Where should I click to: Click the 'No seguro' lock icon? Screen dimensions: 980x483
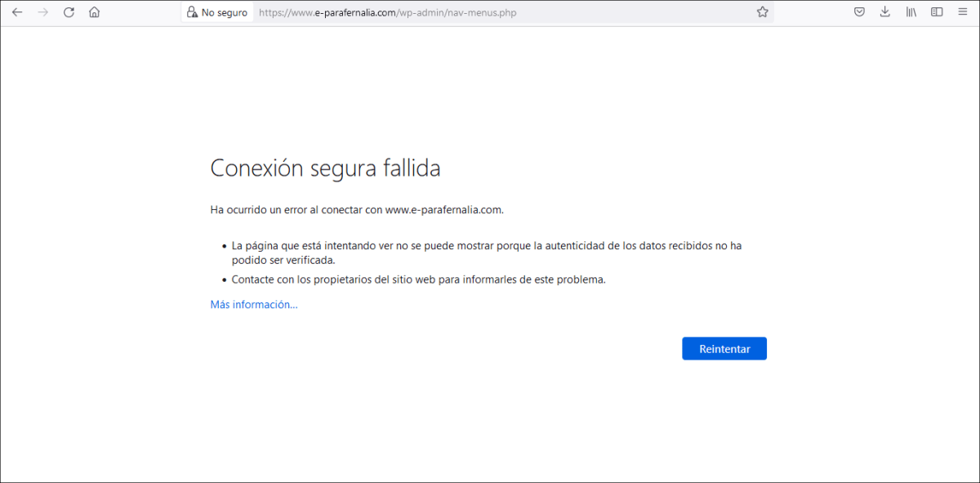pos(192,12)
